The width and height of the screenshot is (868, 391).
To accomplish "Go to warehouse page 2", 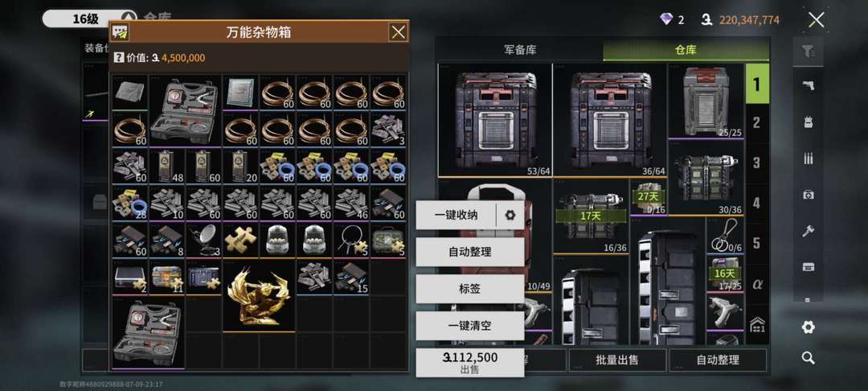I will tap(756, 123).
